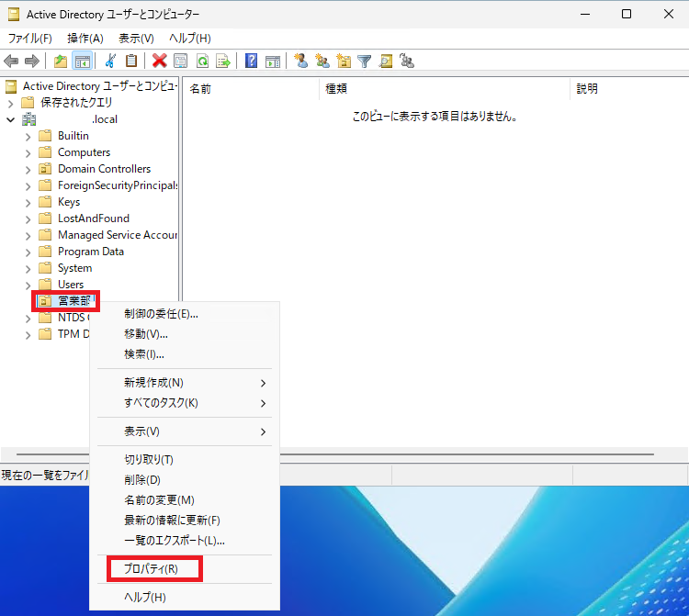Open the 操作(A) menu in menu bar
This screenshot has width=689, height=616.
click(85, 38)
